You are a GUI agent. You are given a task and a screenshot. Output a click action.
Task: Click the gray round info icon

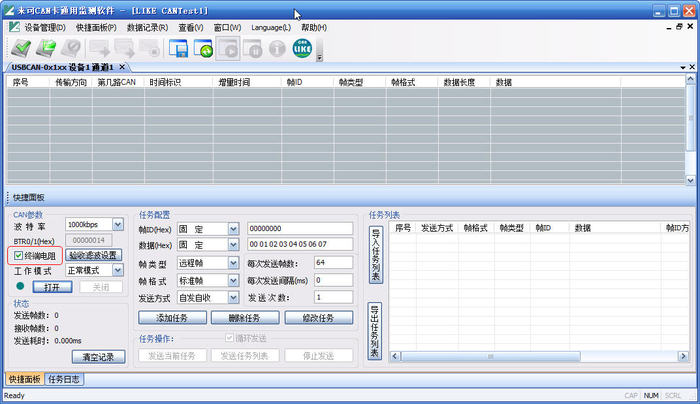click(x=277, y=48)
